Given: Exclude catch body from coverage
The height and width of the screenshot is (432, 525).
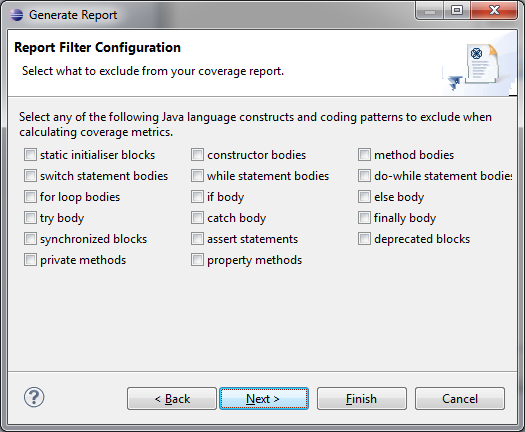Looking at the screenshot, I should (x=197, y=218).
